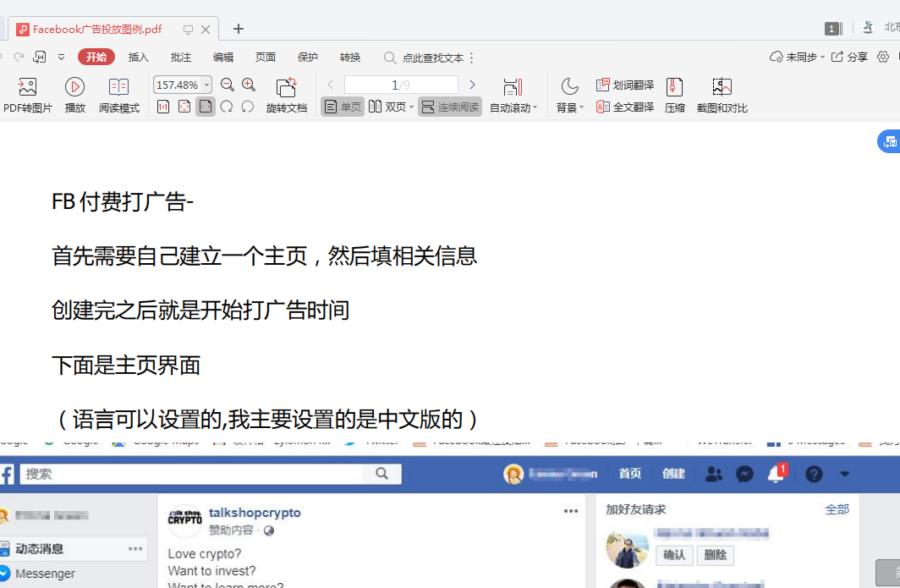900x588 pixels.
Task: Click the talkshopcrypto page link
Action: 255,512
